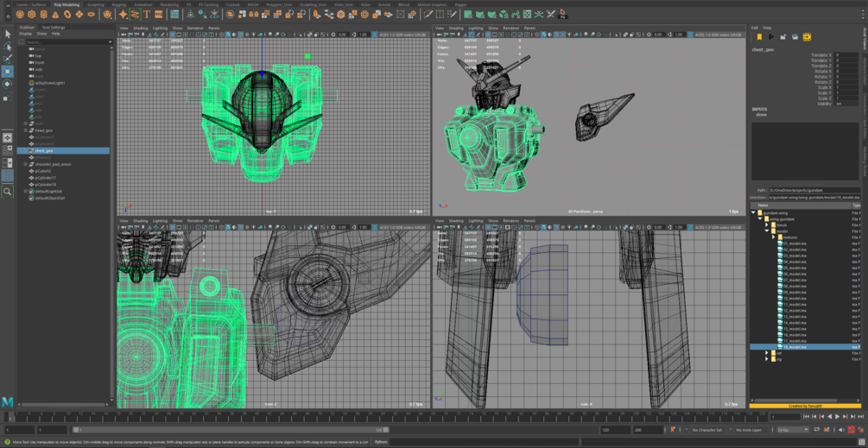Click the P flag icon in the right panel
Image resolution: width=868 pixels, height=448 pixels.
pos(771,37)
